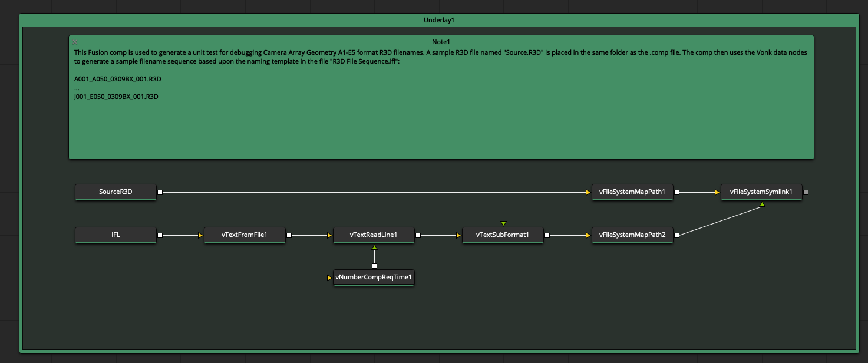Click vFileSystemMapPath1's yellow input arrow
The width and height of the screenshot is (868, 363).
pyautogui.click(x=588, y=192)
